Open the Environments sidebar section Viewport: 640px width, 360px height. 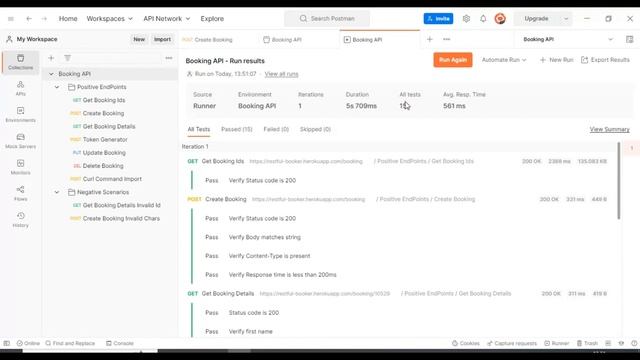(20, 115)
